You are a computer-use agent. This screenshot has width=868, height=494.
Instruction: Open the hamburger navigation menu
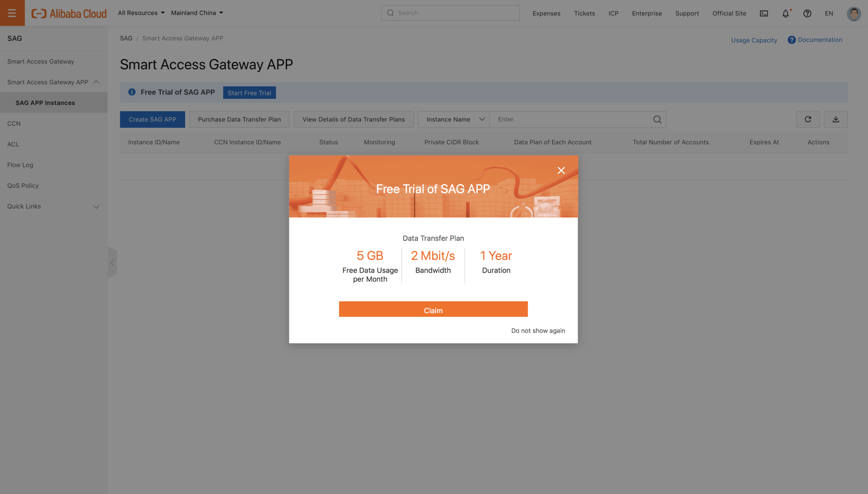[12, 13]
